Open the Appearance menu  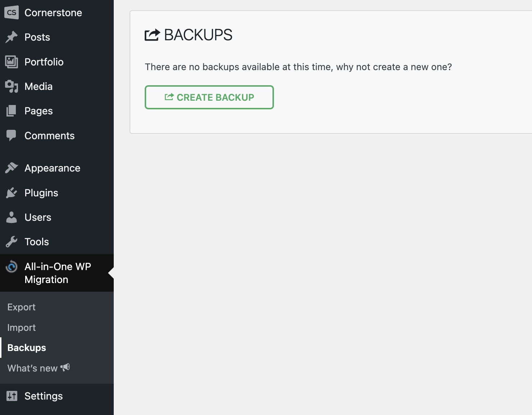[52, 168]
